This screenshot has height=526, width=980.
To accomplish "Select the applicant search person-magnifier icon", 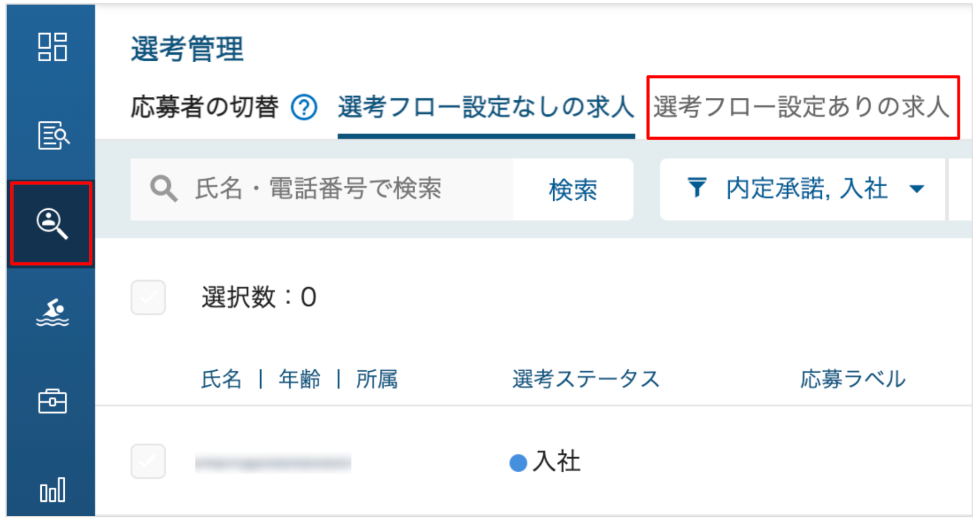I will 52,224.
